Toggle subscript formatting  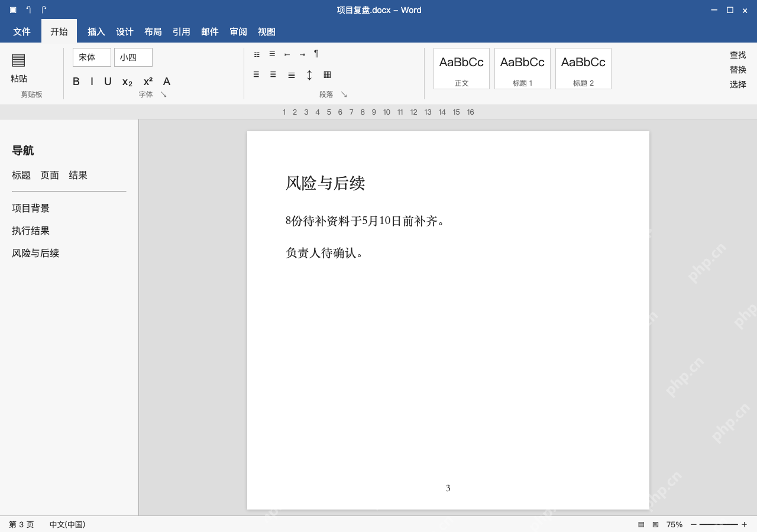127,82
